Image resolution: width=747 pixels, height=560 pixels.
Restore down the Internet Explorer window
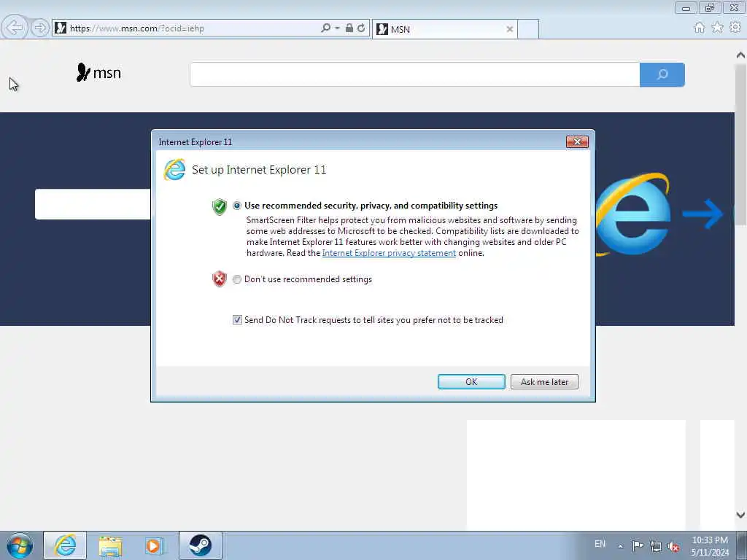710,7
